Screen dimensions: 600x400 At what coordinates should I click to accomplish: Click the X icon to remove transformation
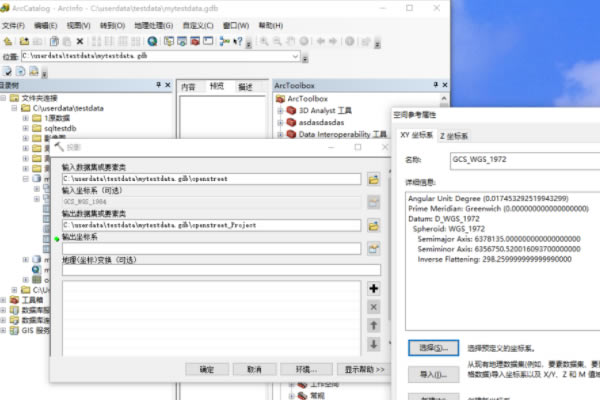373,307
